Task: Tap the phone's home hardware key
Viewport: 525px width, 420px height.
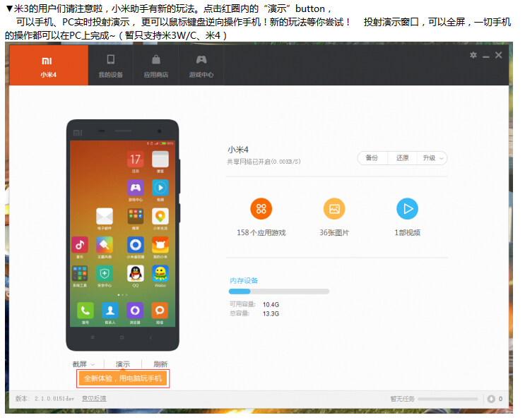Action: 122,337
